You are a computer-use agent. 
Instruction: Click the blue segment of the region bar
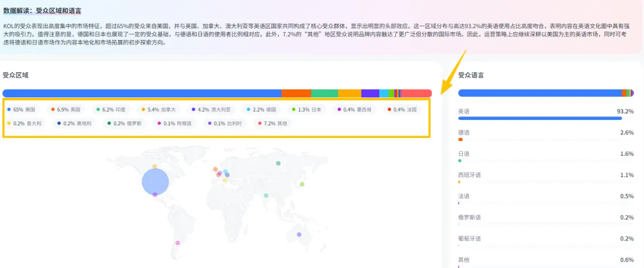click(x=141, y=93)
